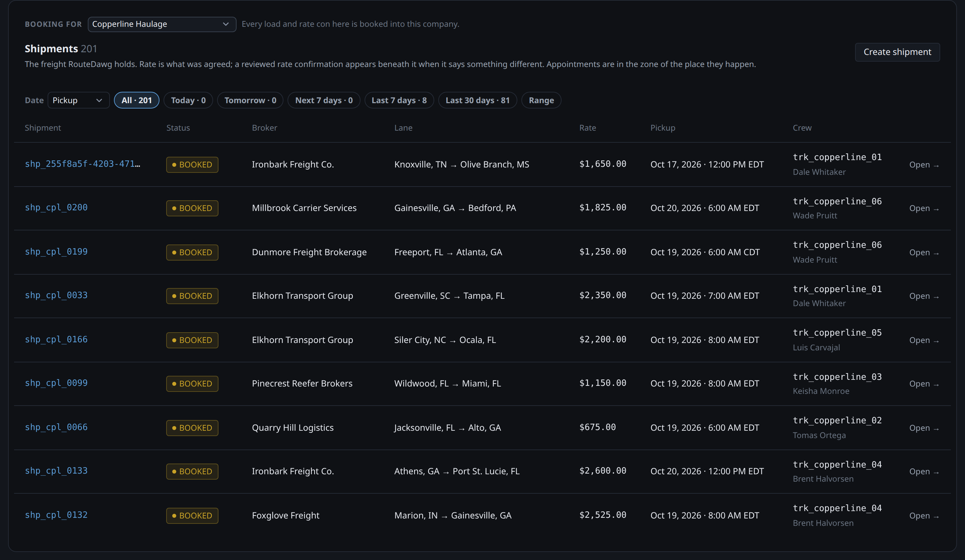Click Oct 17, 2026 · 12:00 PM EDT pickup
This screenshot has height=560, width=965.
pos(707,164)
